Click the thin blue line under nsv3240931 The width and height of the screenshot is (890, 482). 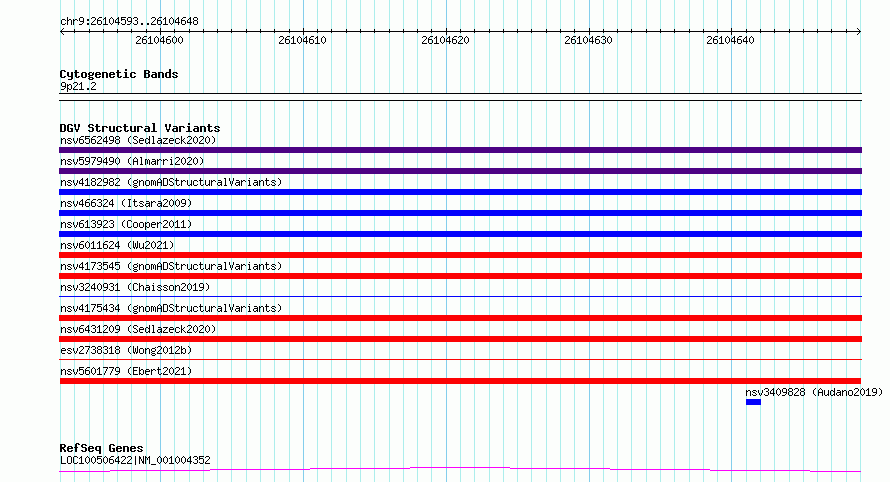tap(460, 296)
